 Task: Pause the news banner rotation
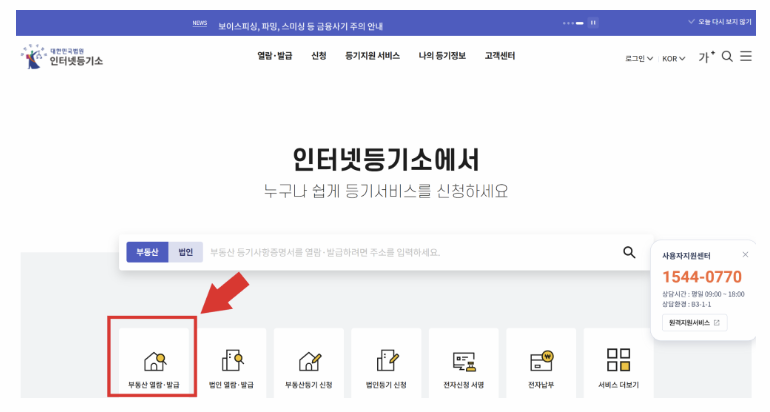[x=593, y=23]
